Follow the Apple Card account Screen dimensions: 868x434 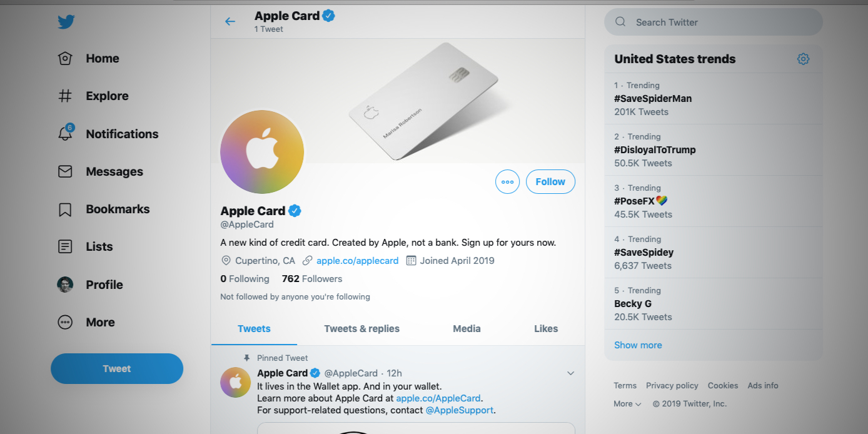(x=550, y=182)
